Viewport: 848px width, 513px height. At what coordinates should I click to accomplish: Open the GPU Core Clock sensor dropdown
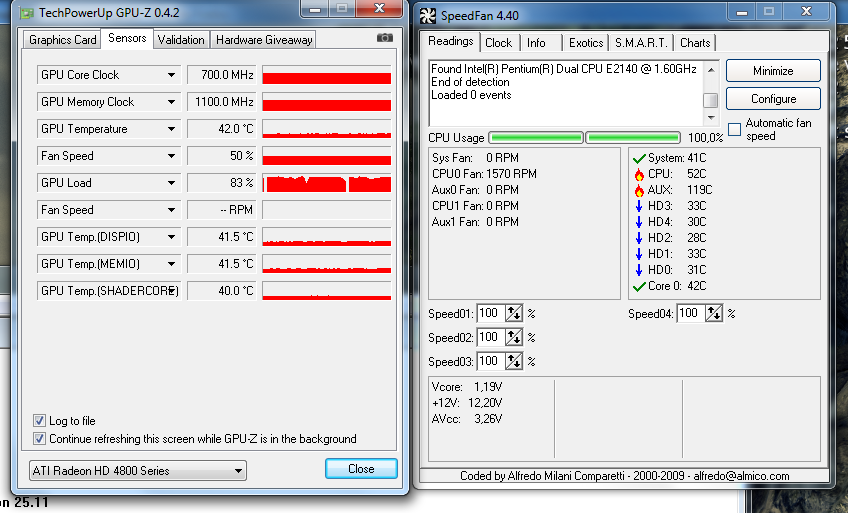[x=171, y=75]
